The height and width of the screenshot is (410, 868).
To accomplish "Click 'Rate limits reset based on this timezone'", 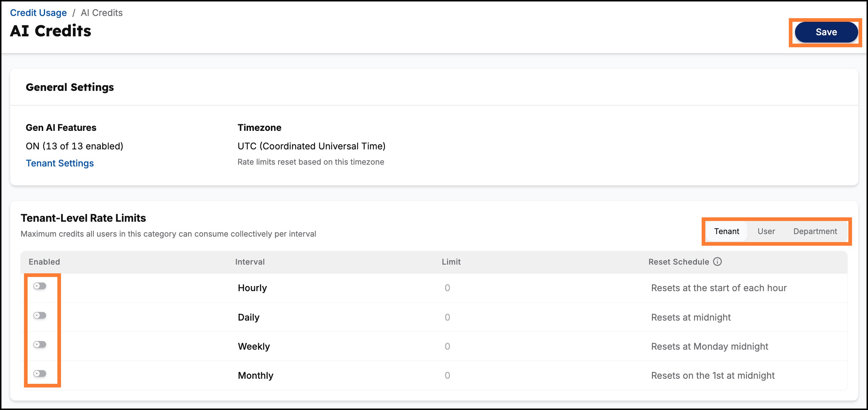I will 311,162.
